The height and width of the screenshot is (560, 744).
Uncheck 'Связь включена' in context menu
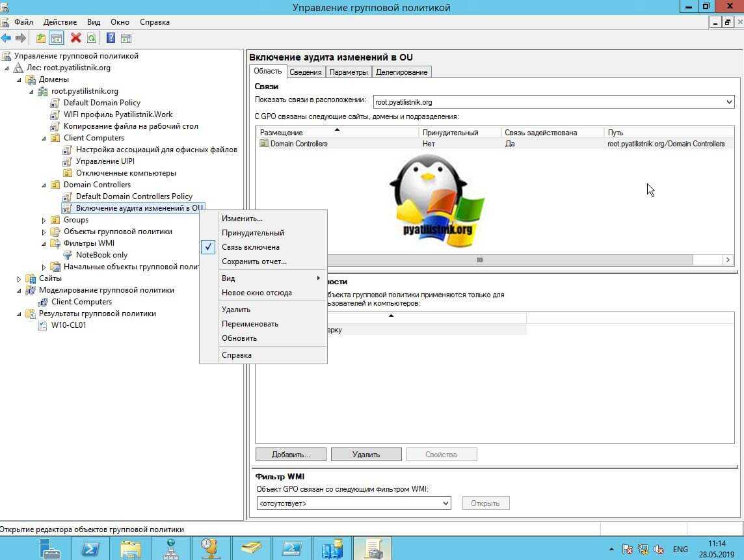(x=250, y=247)
